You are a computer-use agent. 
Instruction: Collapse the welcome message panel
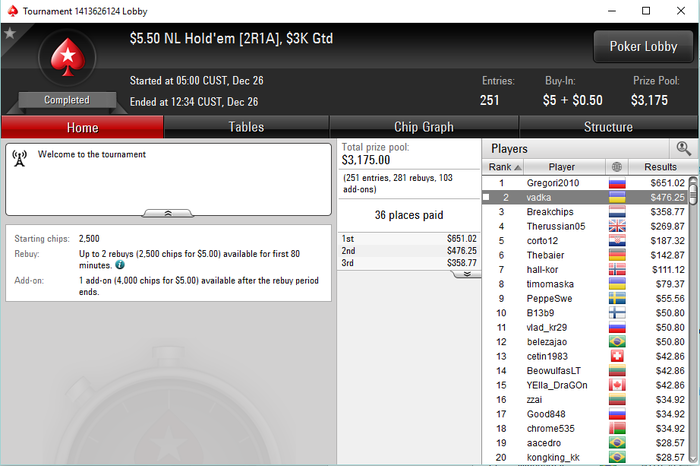tap(168, 213)
